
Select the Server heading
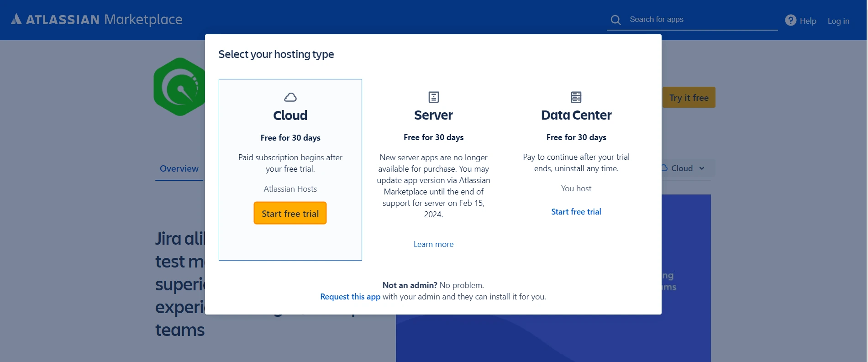434,115
